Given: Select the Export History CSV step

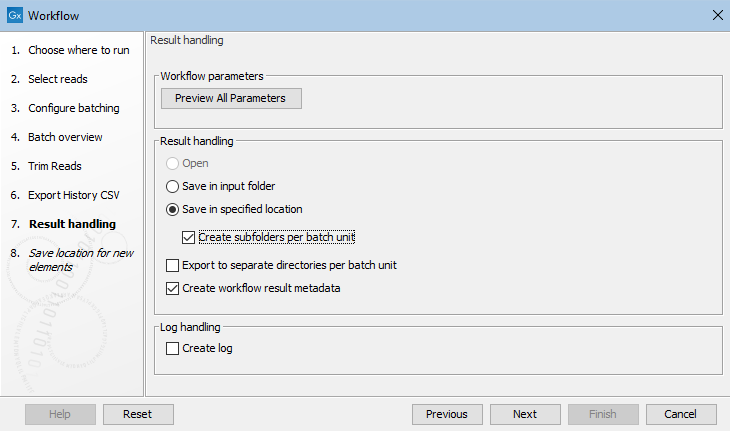Looking at the screenshot, I should click(x=73, y=195).
